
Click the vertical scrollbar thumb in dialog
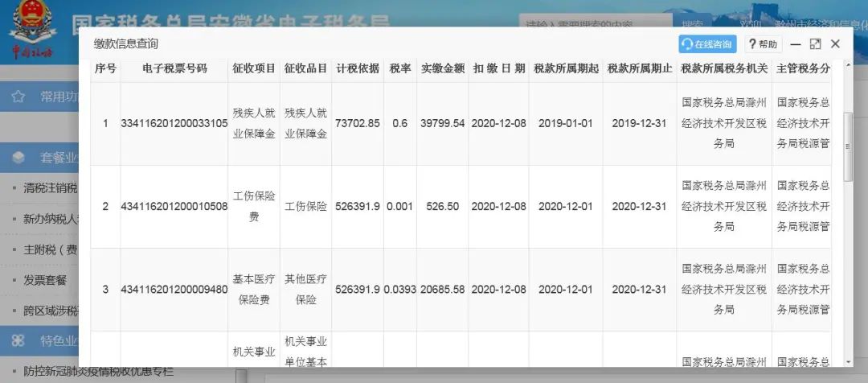[x=849, y=146]
